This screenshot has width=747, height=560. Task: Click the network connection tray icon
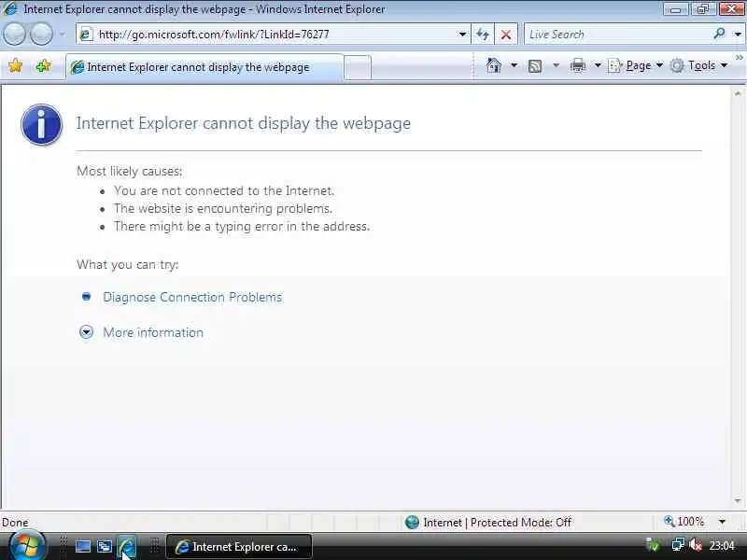pos(678,545)
